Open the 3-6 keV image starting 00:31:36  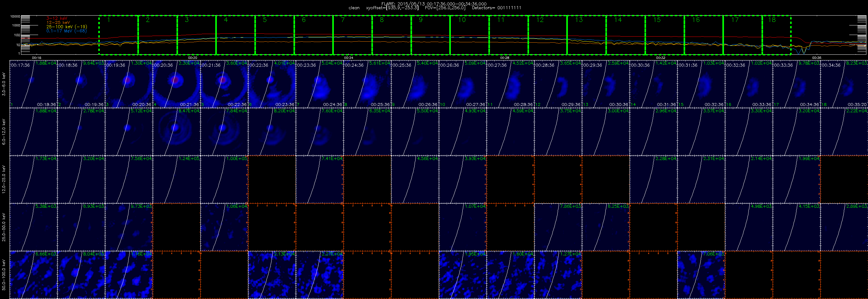tap(701, 84)
